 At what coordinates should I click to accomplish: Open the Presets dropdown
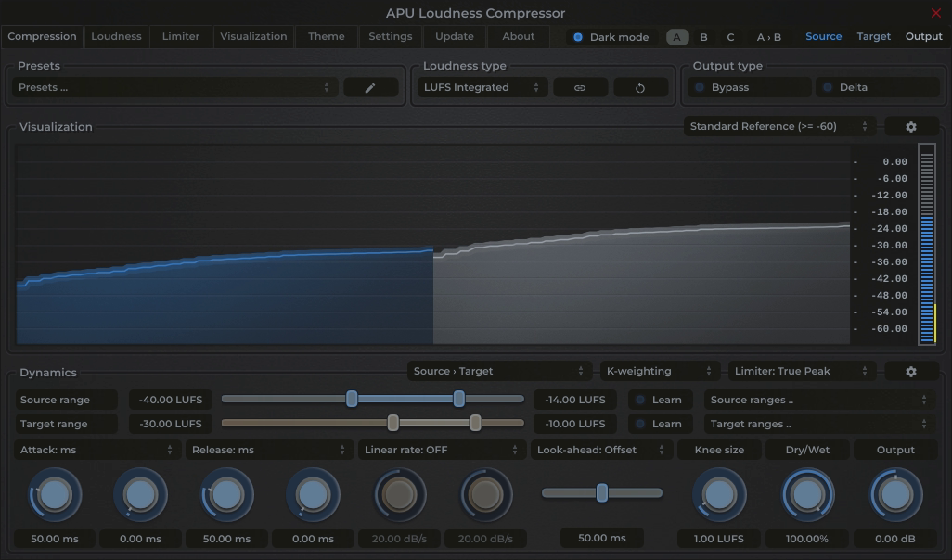[x=174, y=87]
